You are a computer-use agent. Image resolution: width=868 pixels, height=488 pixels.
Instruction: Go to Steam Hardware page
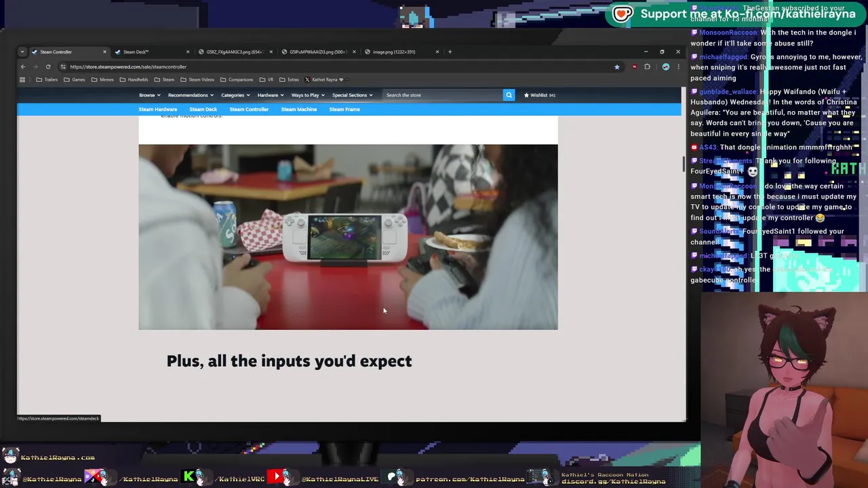point(157,109)
